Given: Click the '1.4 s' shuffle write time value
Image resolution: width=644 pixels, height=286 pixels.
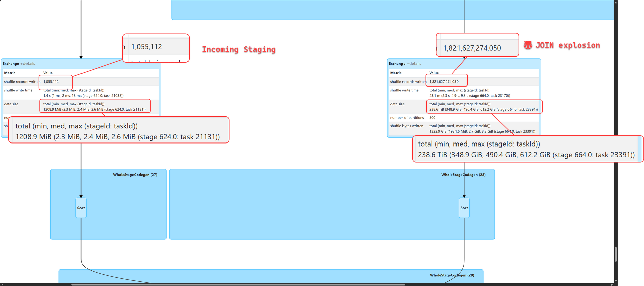Looking at the screenshot, I should pyautogui.click(x=84, y=96).
